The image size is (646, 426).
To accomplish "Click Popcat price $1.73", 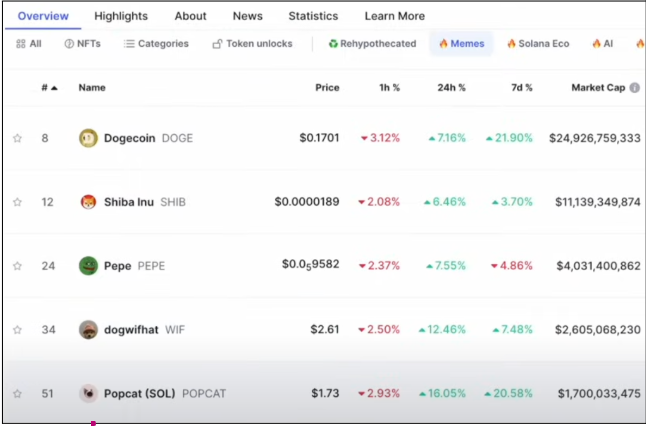I will click(325, 393).
